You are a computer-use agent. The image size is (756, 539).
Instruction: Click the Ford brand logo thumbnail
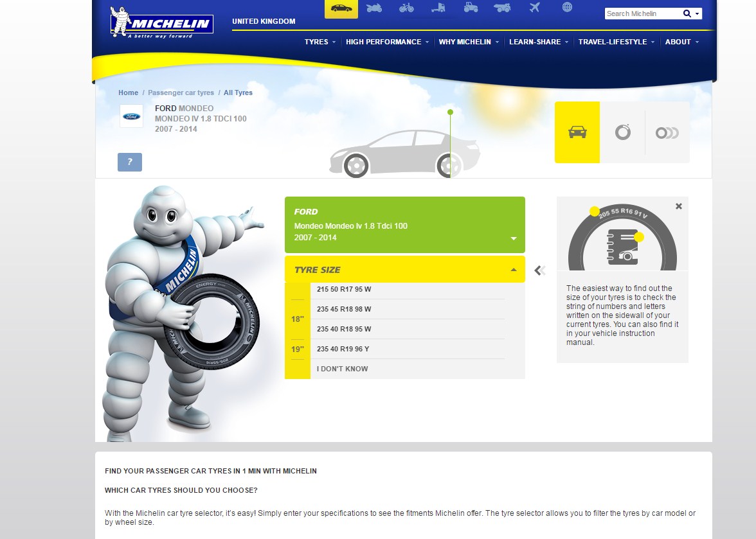click(x=131, y=116)
